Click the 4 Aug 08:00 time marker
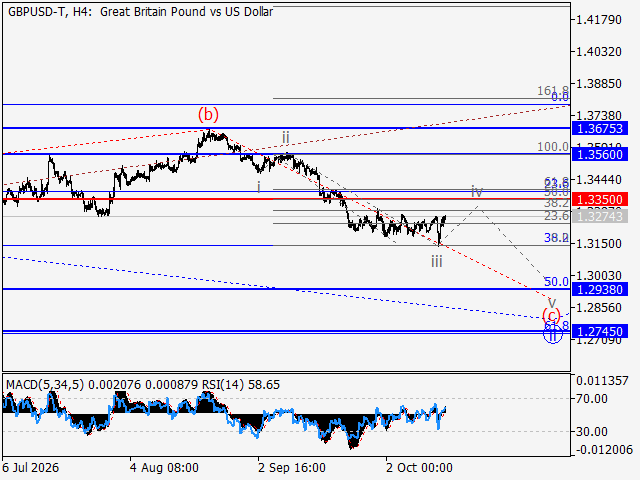640x480 pixels. pos(164,468)
